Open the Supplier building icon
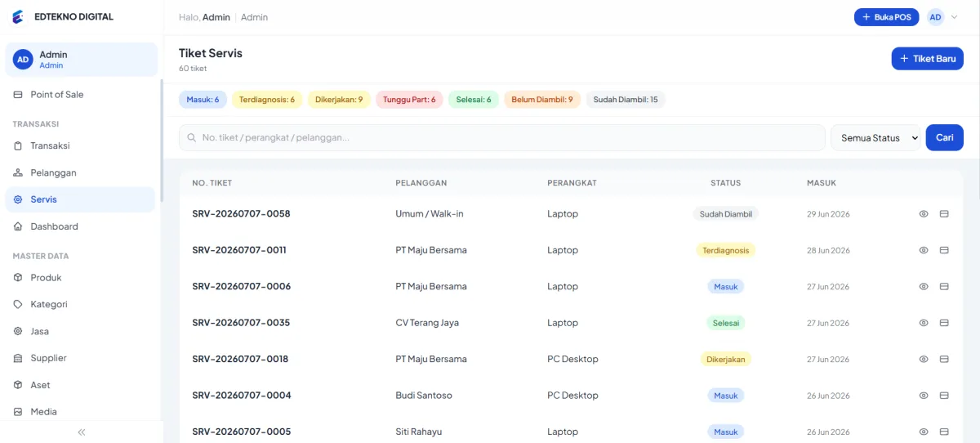This screenshot has width=980, height=443. [18, 358]
